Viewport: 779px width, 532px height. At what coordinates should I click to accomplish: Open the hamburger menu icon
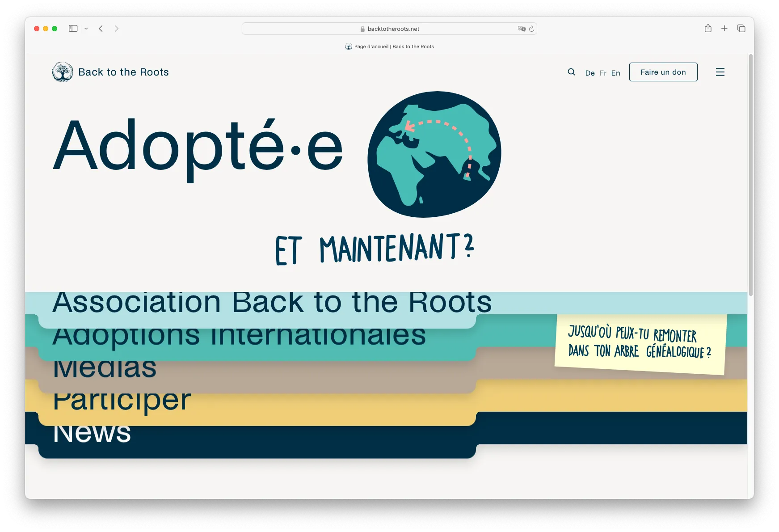(x=720, y=72)
